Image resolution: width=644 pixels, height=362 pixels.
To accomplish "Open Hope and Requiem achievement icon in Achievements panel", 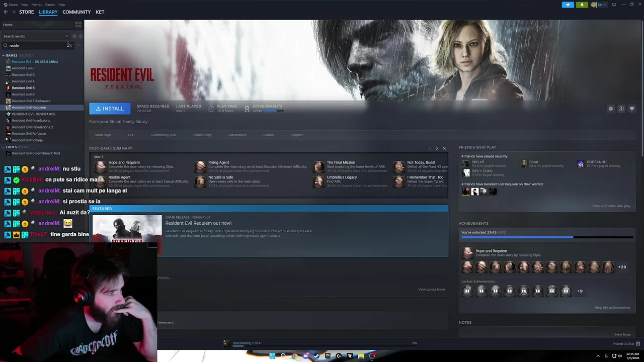I will tap(467, 253).
